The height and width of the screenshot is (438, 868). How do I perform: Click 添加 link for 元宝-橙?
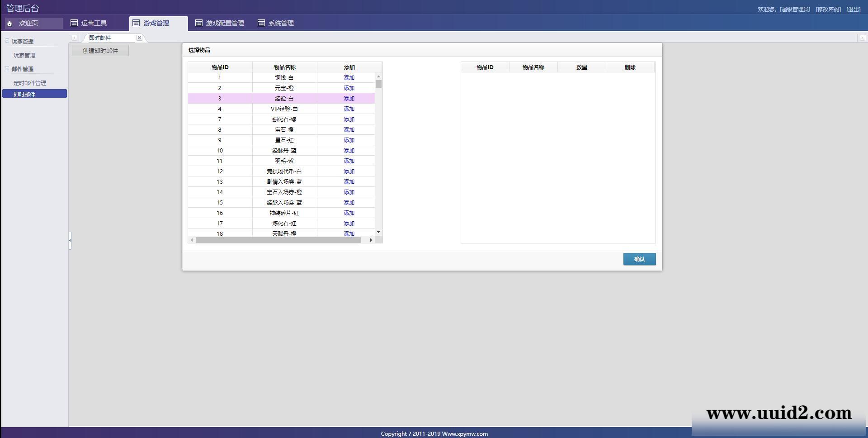click(349, 88)
